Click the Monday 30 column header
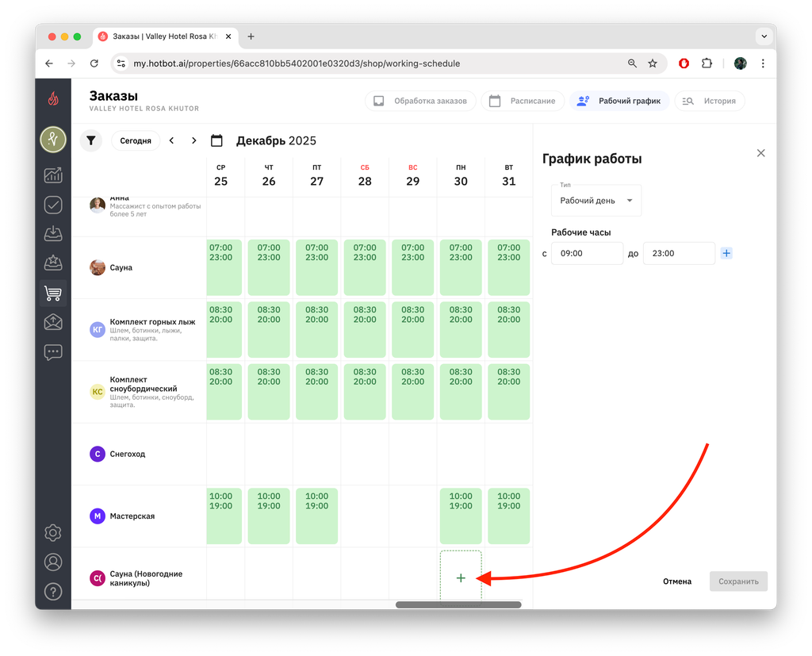The height and width of the screenshot is (656, 812). tap(461, 175)
